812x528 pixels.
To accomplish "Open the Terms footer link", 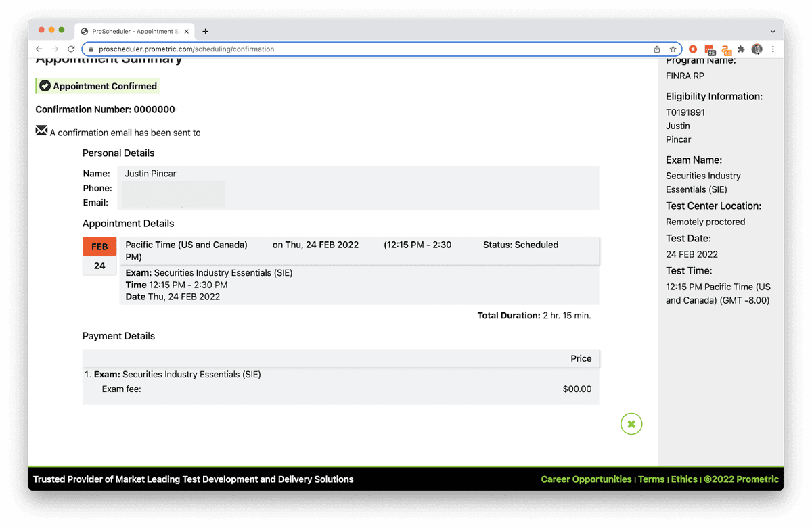I will (x=651, y=479).
